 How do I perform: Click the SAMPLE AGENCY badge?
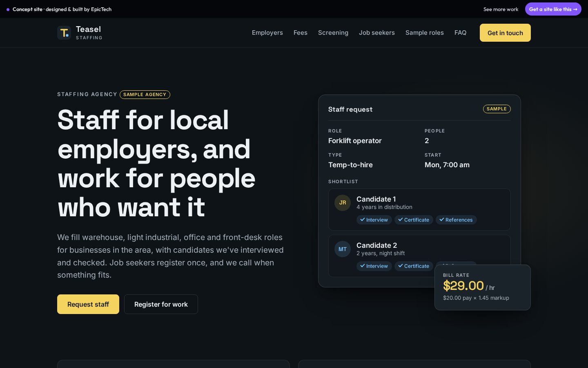(145, 94)
